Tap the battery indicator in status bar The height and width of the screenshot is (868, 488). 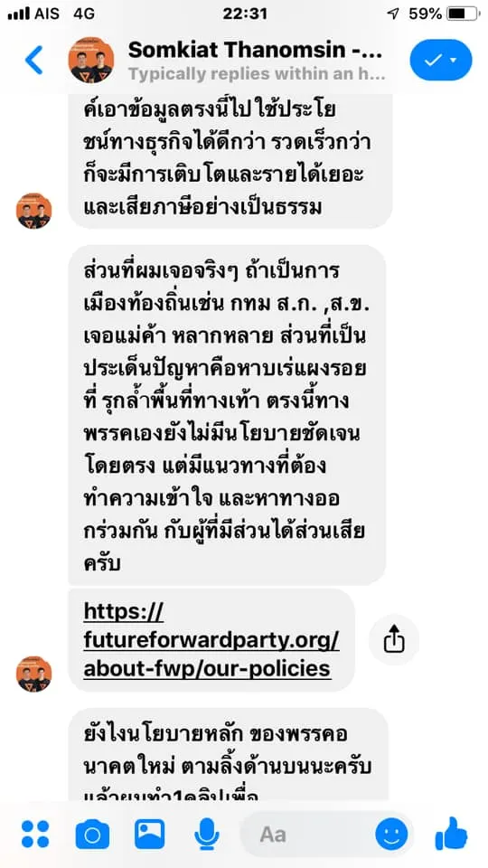[463, 14]
